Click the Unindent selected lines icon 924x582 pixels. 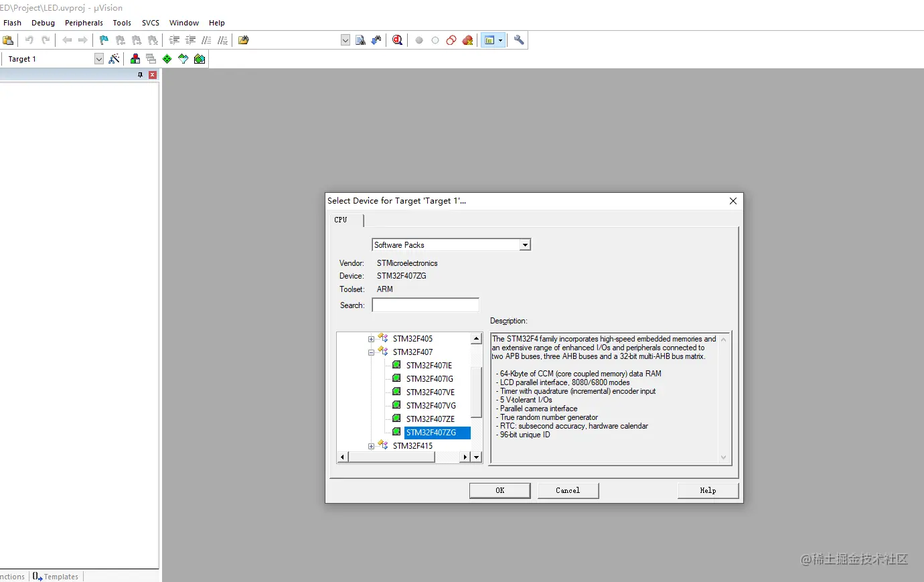(x=190, y=40)
